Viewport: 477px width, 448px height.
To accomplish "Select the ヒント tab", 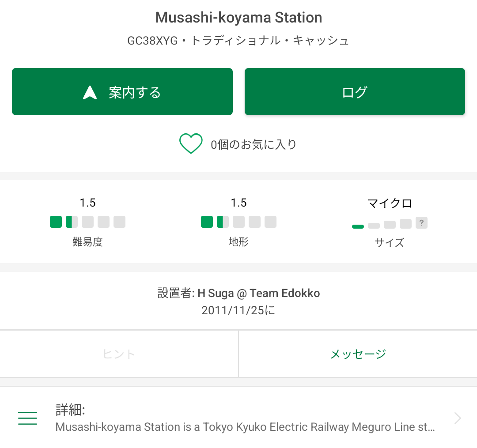I will click(119, 354).
